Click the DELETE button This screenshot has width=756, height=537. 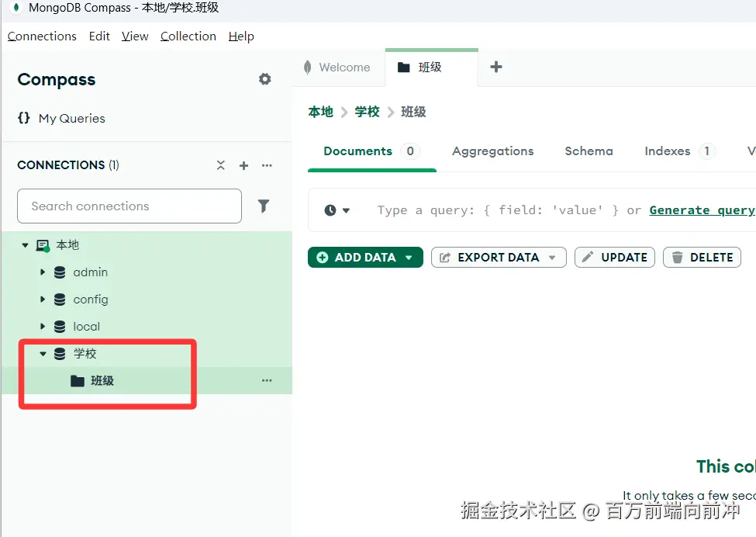(702, 257)
